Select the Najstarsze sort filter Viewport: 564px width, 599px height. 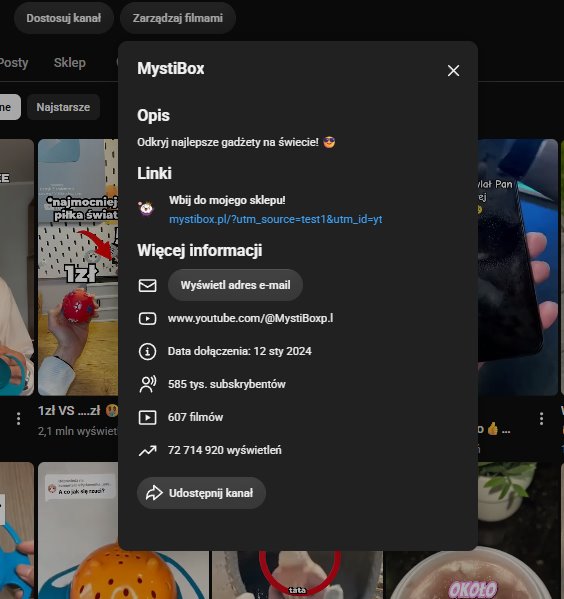pyautogui.click(x=63, y=107)
